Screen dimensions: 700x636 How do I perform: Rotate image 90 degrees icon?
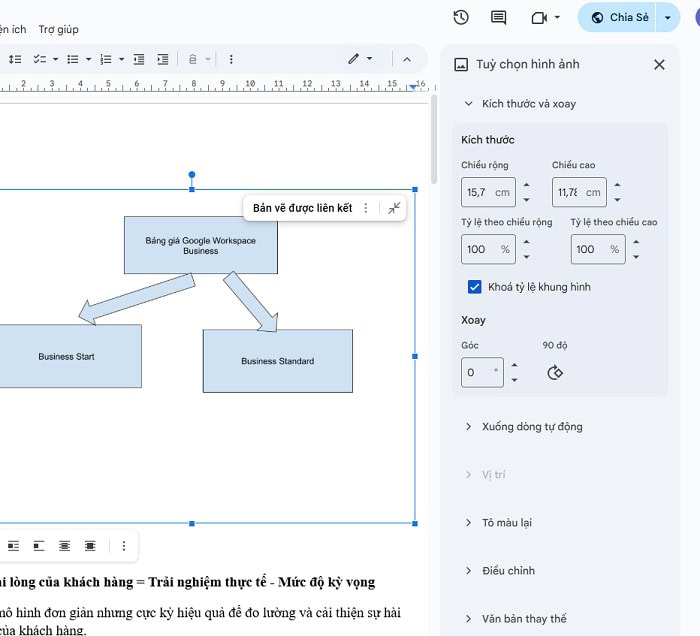tap(555, 373)
